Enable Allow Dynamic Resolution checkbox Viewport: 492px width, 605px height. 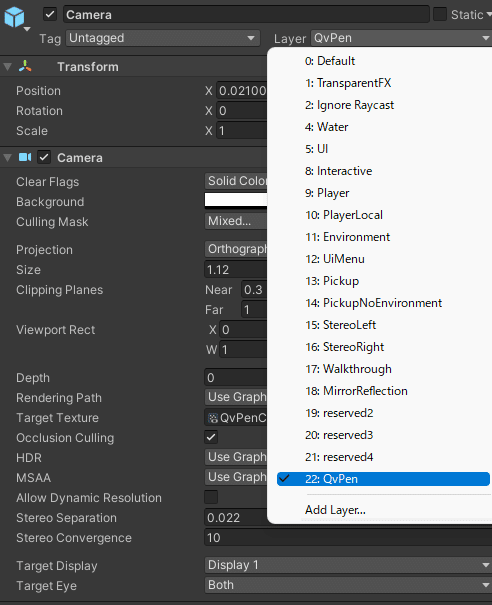point(211,497)
